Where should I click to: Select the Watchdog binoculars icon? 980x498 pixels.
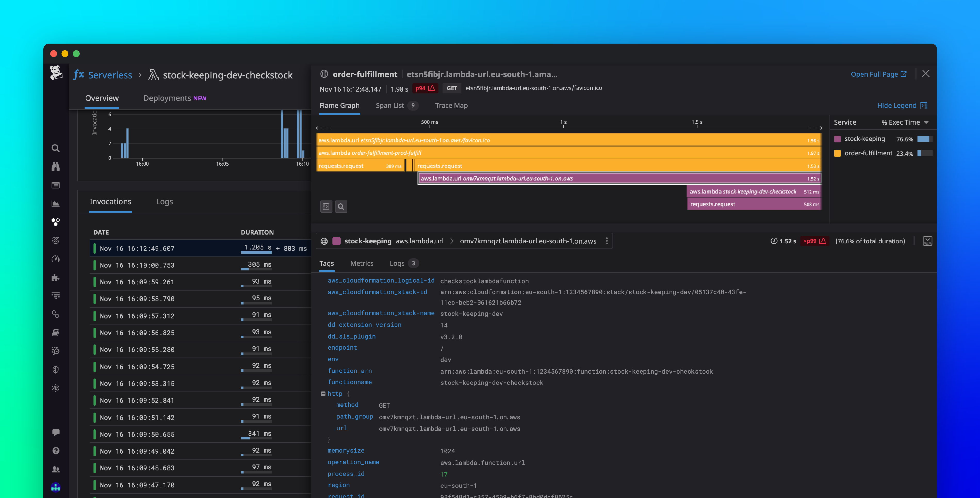click(x=55, y=166)
